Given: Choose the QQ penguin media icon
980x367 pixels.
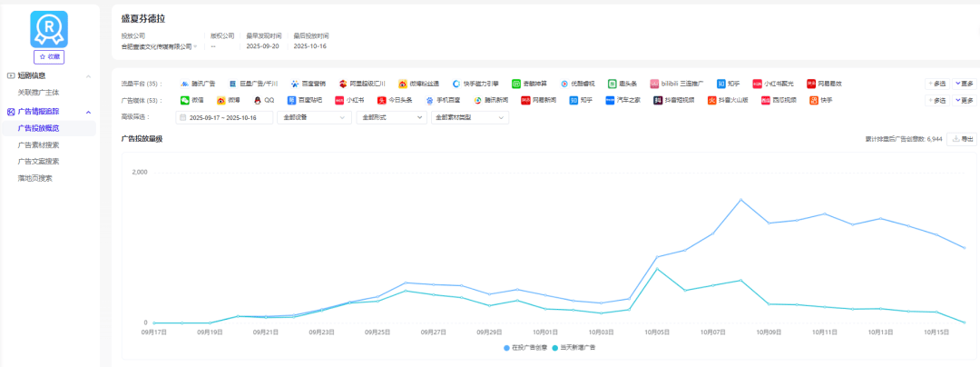Looking at the screenshot, I should coord(258,100).
